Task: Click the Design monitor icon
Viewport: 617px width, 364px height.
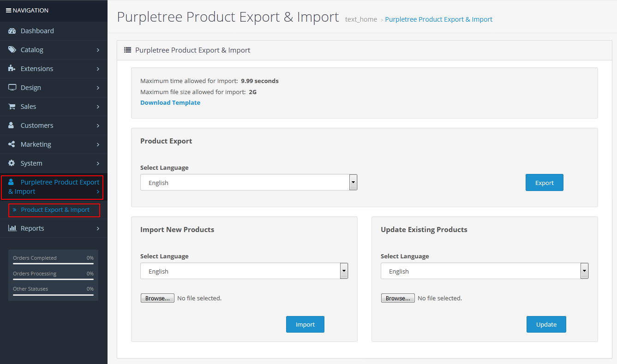Action: 12,87
